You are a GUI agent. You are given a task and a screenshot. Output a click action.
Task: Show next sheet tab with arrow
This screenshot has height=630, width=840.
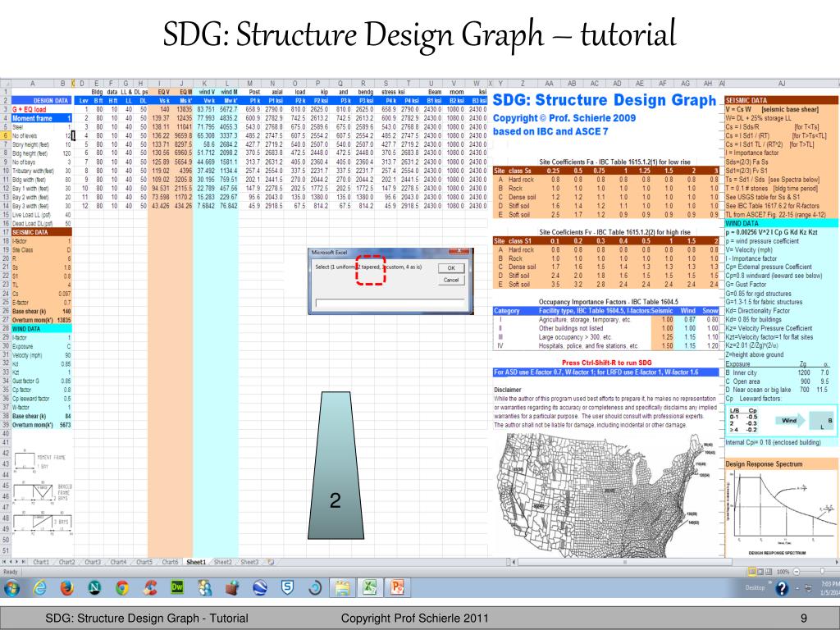(x=16, y=562)
